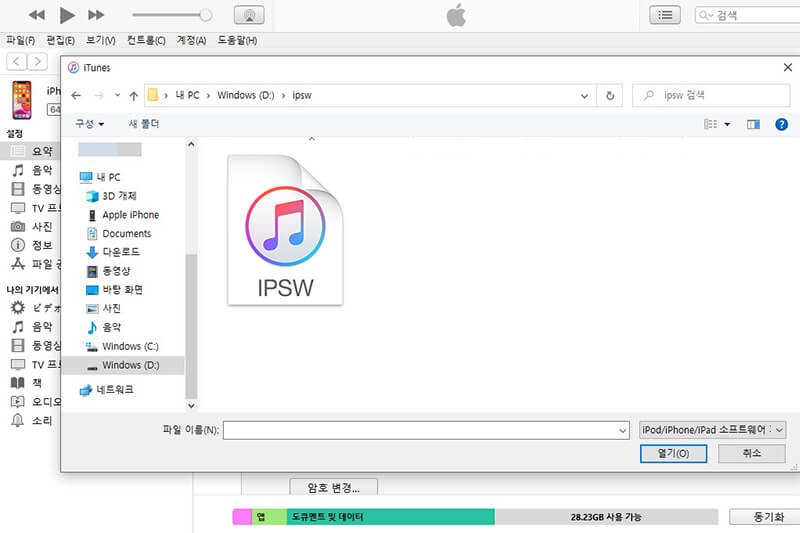Screen dimensions: 800x533
Task: Click iTunes forward navigation arrow
Action: [x=37, y=62]
